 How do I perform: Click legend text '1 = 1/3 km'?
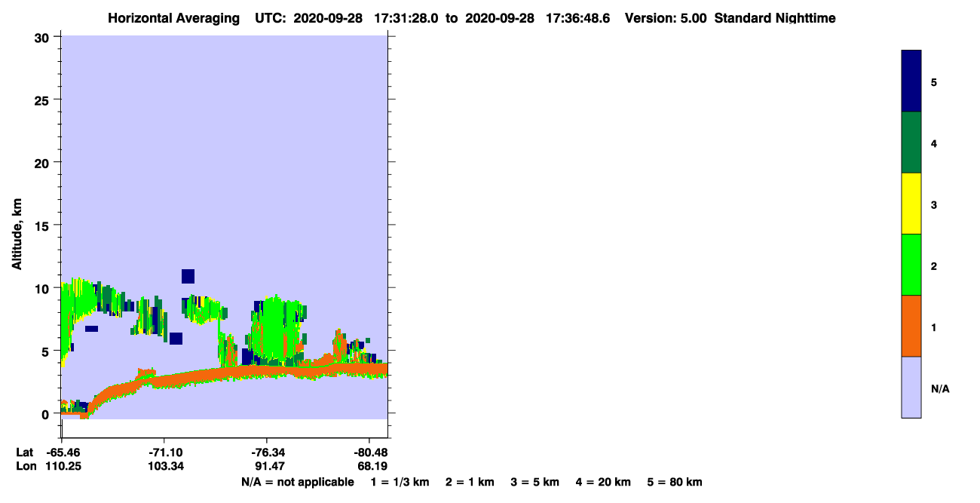[400, 482]
